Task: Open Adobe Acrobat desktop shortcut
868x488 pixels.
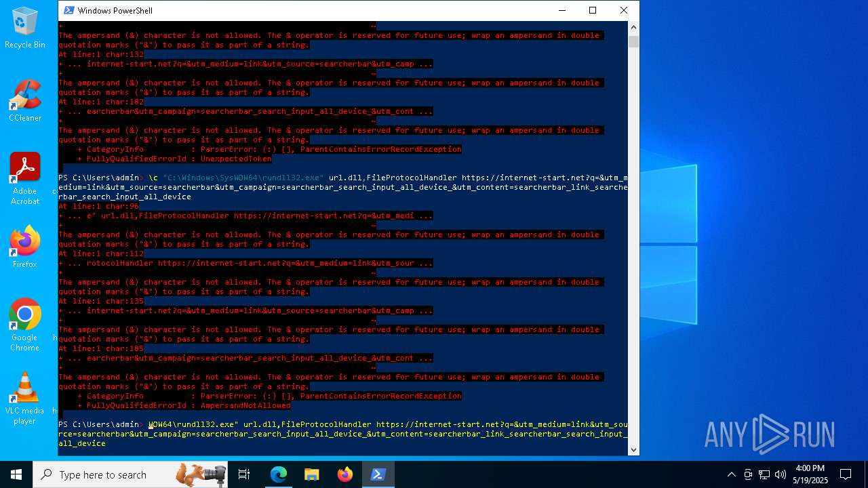Action: click(x=25, y=178)
